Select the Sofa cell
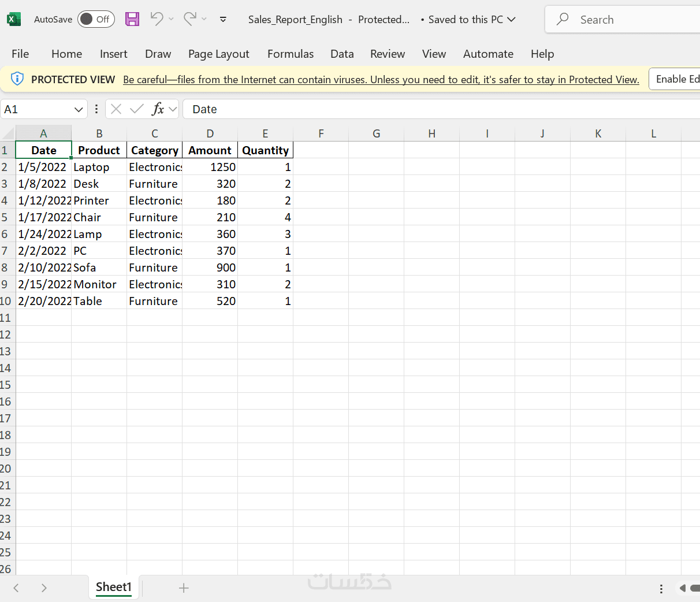The image size is (700, 602). click(99, 267)
